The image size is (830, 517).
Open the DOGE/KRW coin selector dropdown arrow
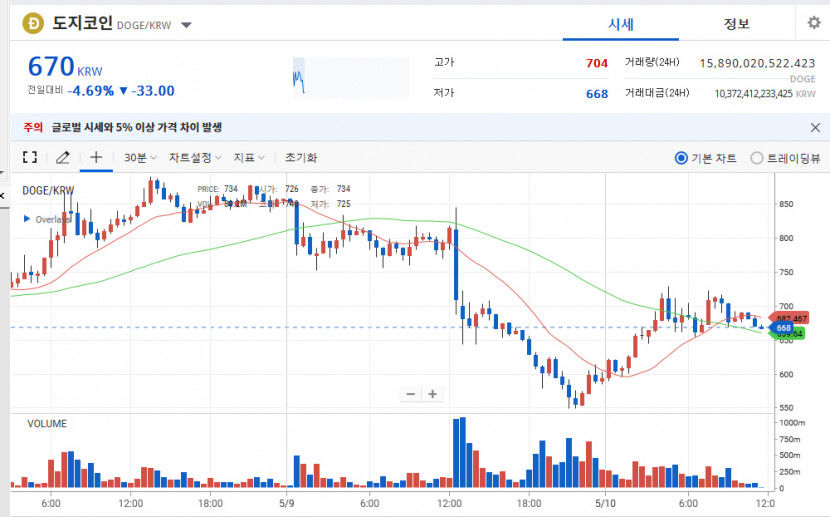pos(186,25)
